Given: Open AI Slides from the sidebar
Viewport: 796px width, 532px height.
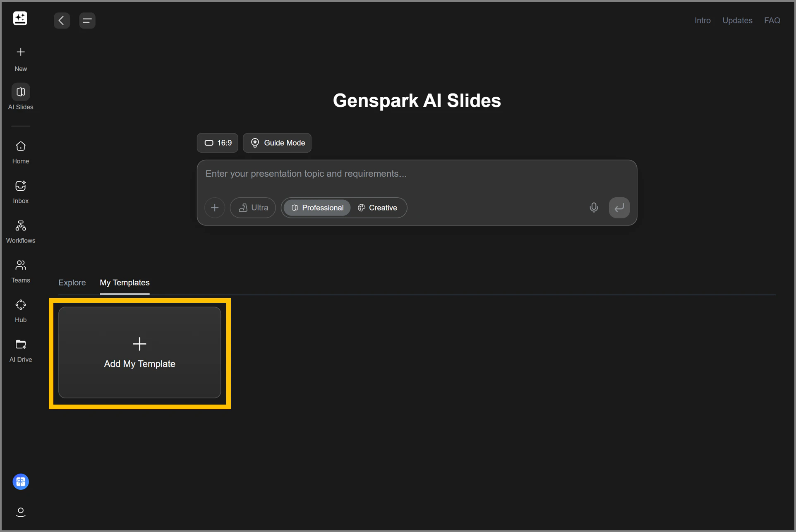Looking at the screenshot, I should point(21,92).
